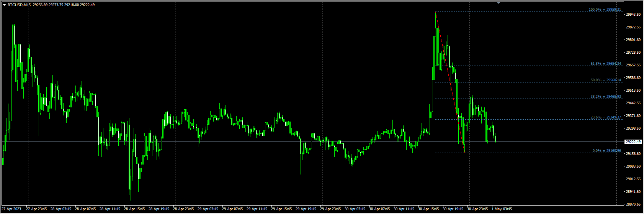Viewport: 644px width, 214px height.
Task: Click the 28 Apr 15:45 time label
Action: [x=134, y=209]
